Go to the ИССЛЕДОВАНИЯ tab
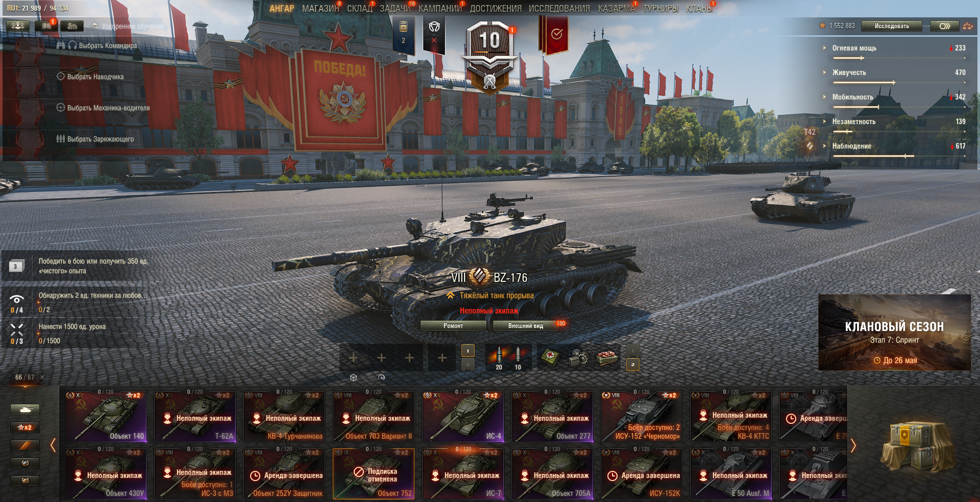980x502 pixels. (559, 8)
